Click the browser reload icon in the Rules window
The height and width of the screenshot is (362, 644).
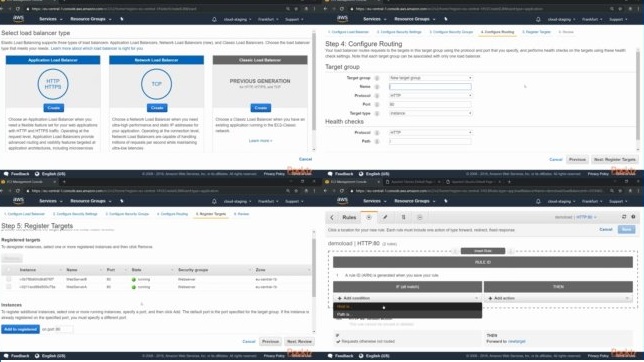(342, 191)
